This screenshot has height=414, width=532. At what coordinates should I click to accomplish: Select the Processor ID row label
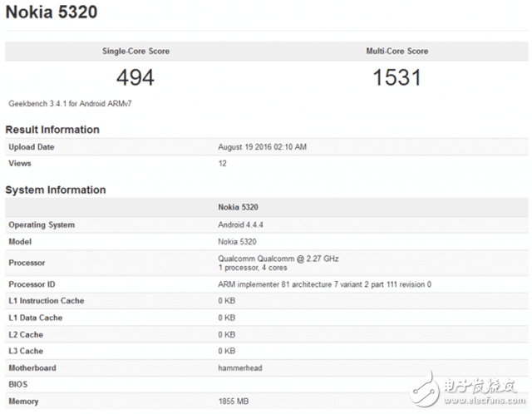pos(33,284)
